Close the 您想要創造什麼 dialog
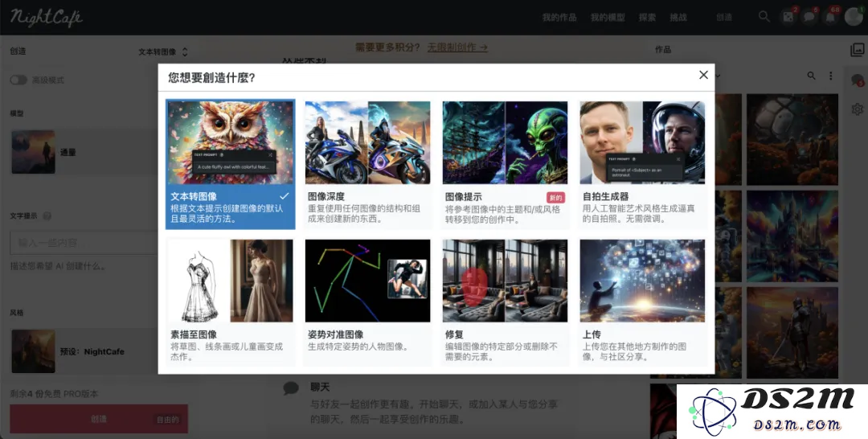868x439 pixels. coord(703,75)
